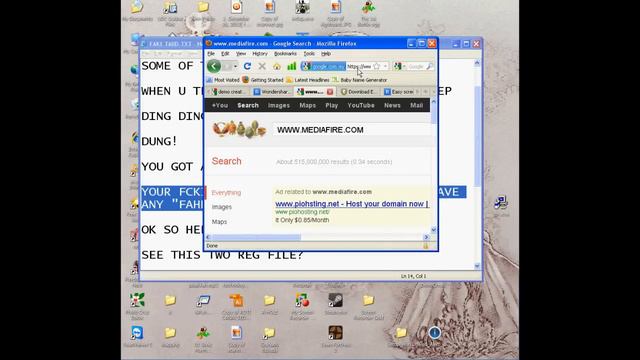640x360 pixels.
Task: Click the right arrow of Firefox horizontal scrollbar
Action: 427,237
